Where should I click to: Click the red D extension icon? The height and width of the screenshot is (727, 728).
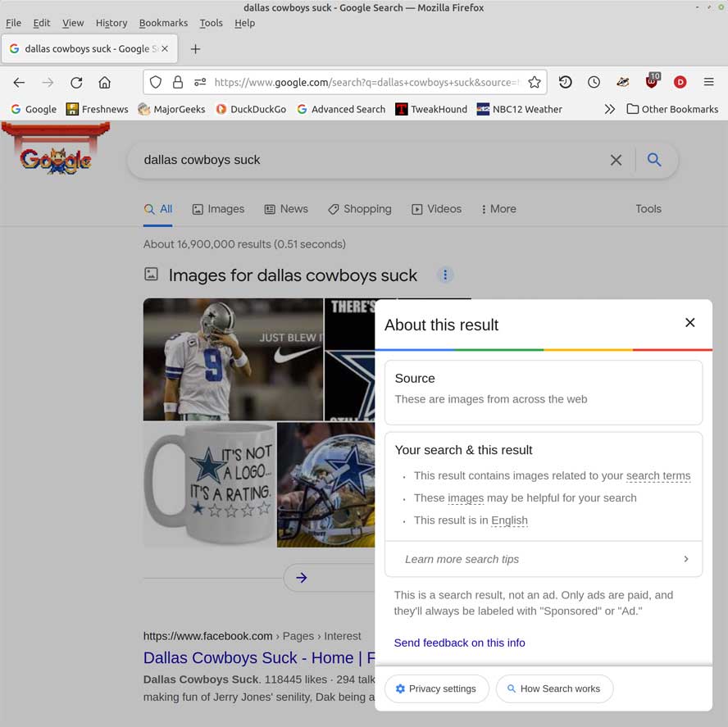click(x=680, y=82)
